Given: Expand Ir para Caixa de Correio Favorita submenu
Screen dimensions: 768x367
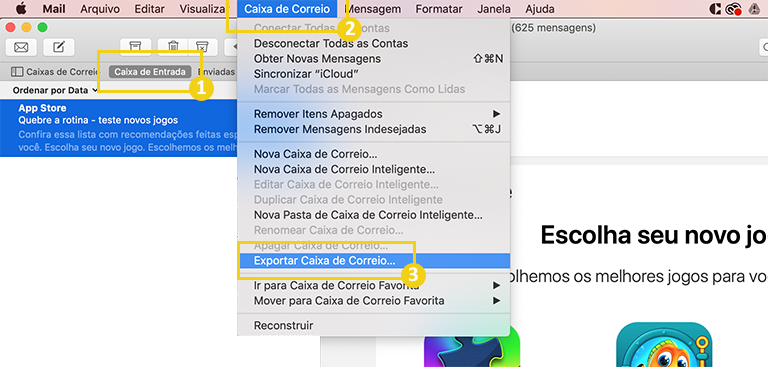Looking at the screenshot, I should (497, 285).
